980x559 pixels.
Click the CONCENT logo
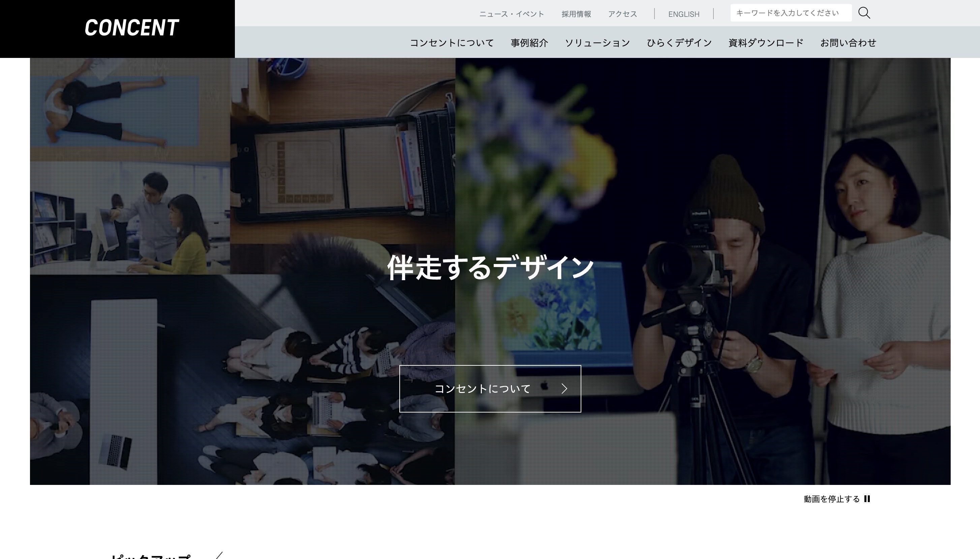click(x=131, y=28)
